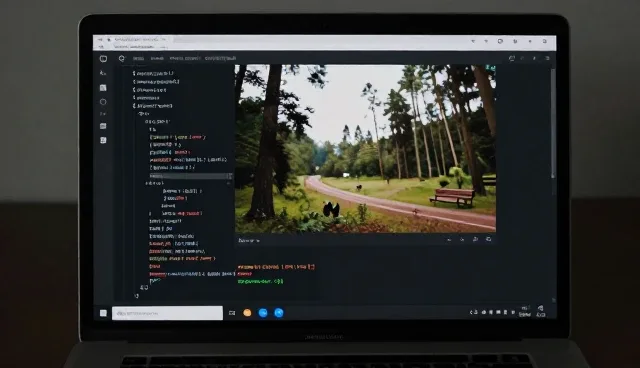Open Task View next to the taskbar search box

pyautogui.click(x=232, y=313)
